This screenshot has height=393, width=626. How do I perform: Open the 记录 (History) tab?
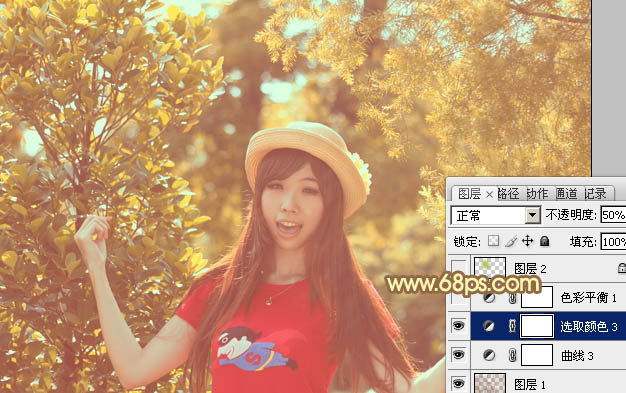[595, 194]
